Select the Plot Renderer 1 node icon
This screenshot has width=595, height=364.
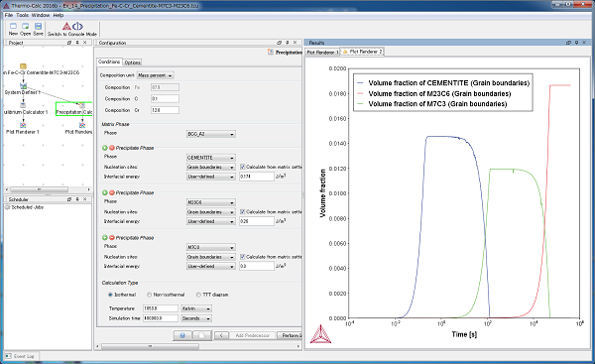click(x=23, y=125)
